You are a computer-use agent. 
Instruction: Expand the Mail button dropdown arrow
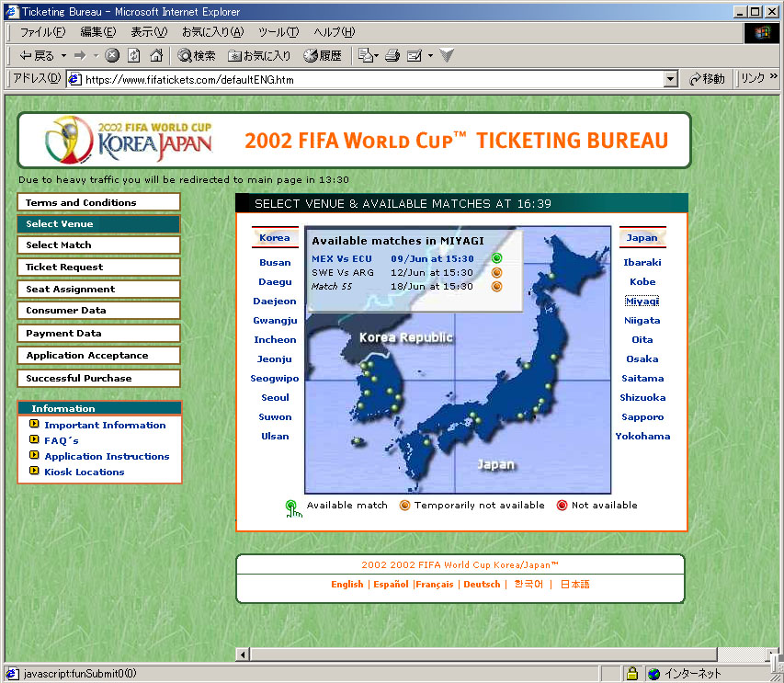tap(377, 55)
